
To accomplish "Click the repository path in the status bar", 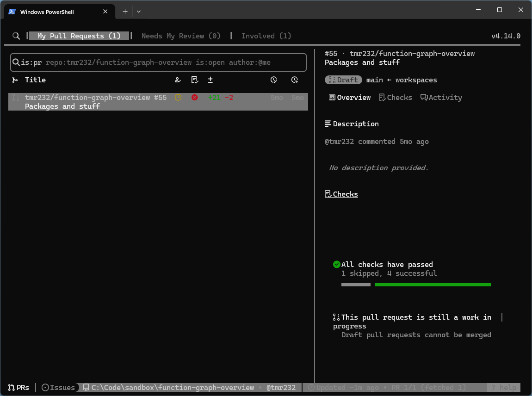I will 169,388.
